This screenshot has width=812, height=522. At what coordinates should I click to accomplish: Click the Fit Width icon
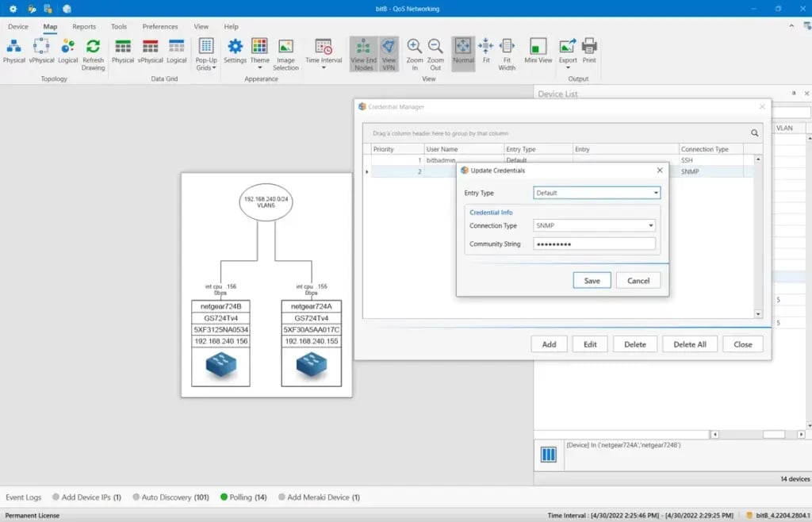507,55
